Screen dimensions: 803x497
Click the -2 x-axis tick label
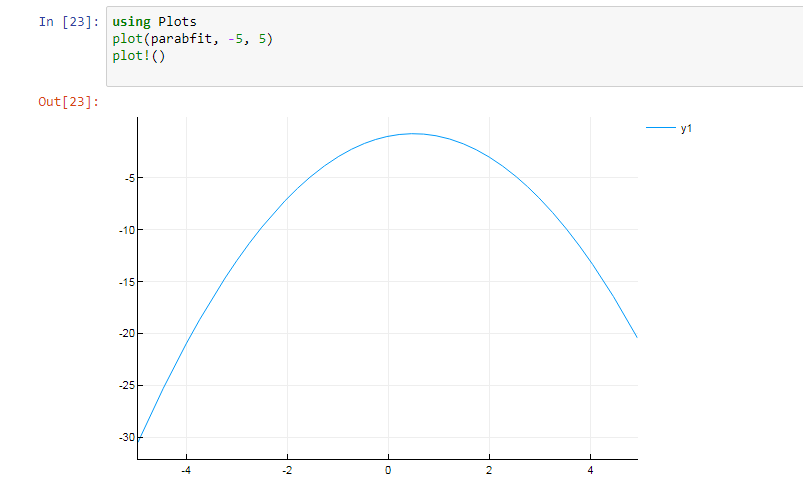click(x=287, y=470)
